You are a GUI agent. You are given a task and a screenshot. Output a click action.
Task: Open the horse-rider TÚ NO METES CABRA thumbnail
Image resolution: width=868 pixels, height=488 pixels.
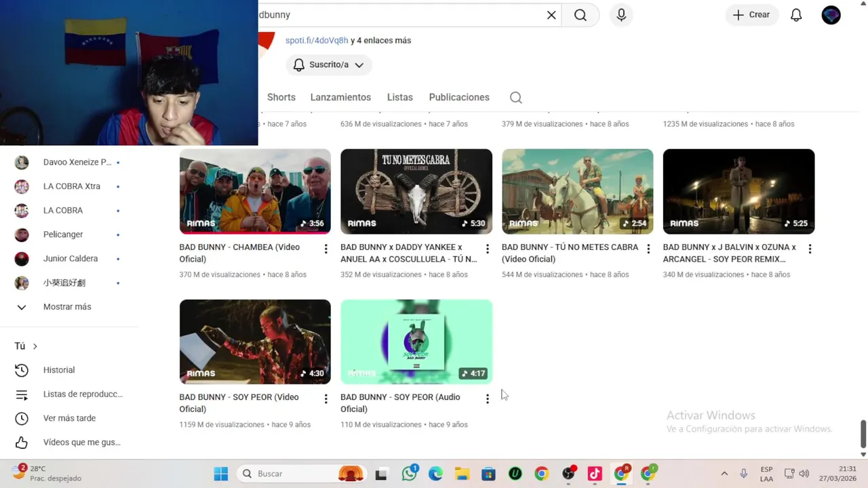pos(578,191)
